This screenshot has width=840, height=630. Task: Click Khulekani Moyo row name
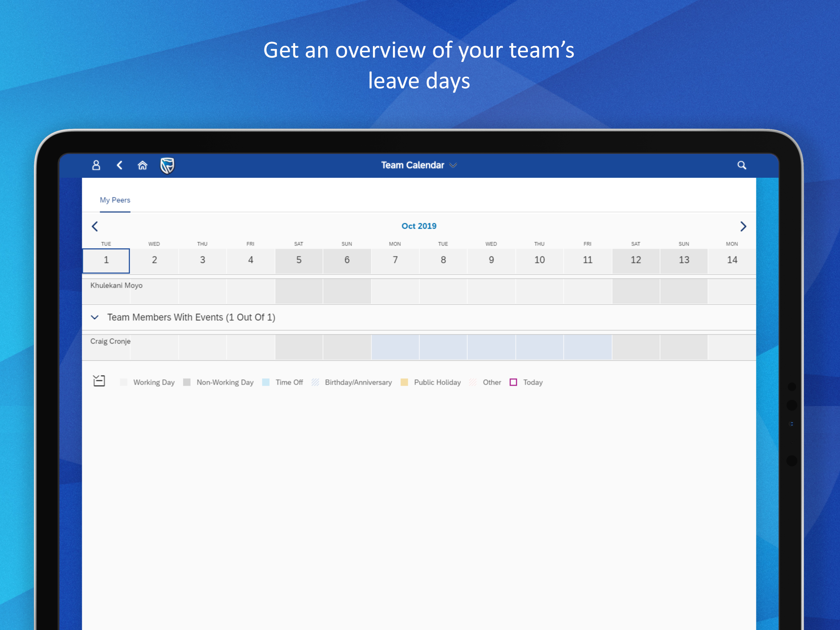pyautogui.click(x=116, y=285)
